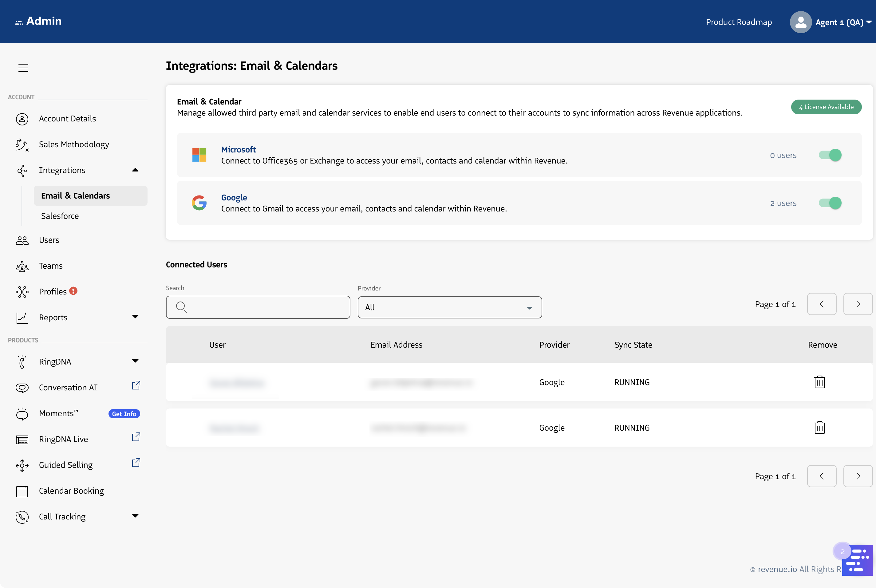Disable the Microsoft integration toggle

tap(830, 155)
